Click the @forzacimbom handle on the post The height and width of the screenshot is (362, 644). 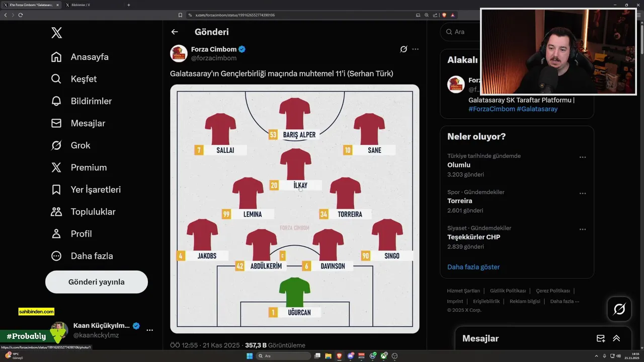[x=214, y=58]
